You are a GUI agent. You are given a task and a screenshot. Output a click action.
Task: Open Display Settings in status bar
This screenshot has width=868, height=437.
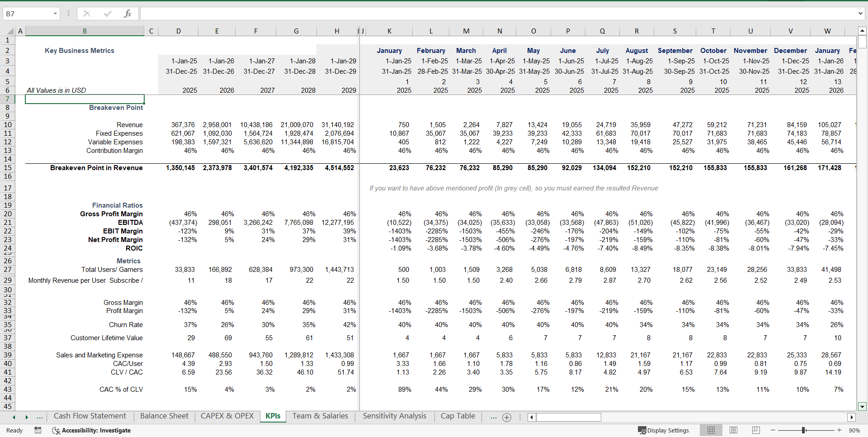[663, 430]
